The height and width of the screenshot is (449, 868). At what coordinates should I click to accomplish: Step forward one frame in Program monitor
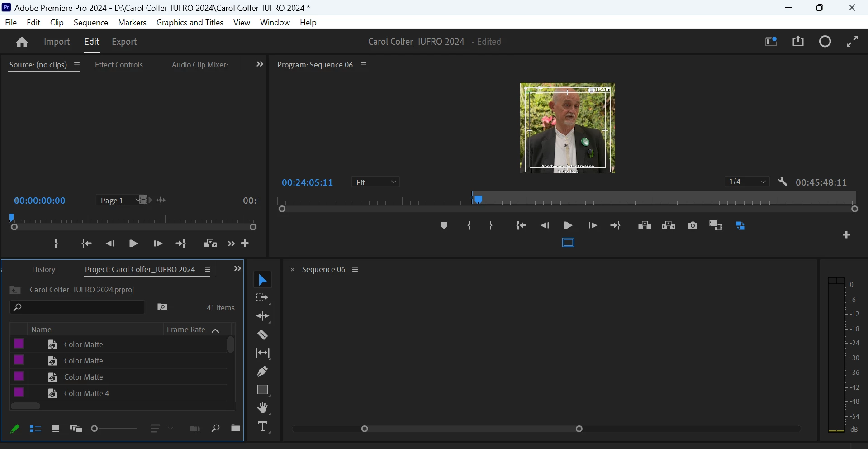click(x=593, y=225)
